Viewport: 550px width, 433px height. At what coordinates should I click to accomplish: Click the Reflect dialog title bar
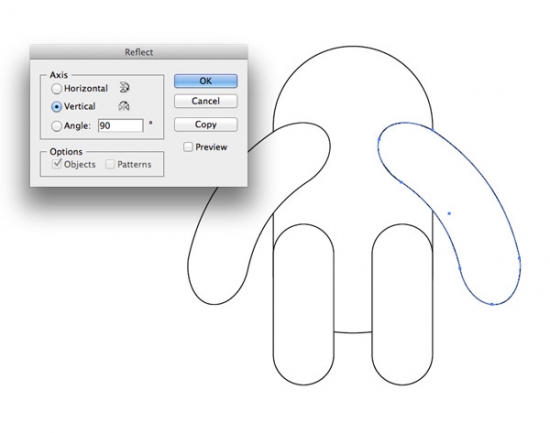[139, 52]
